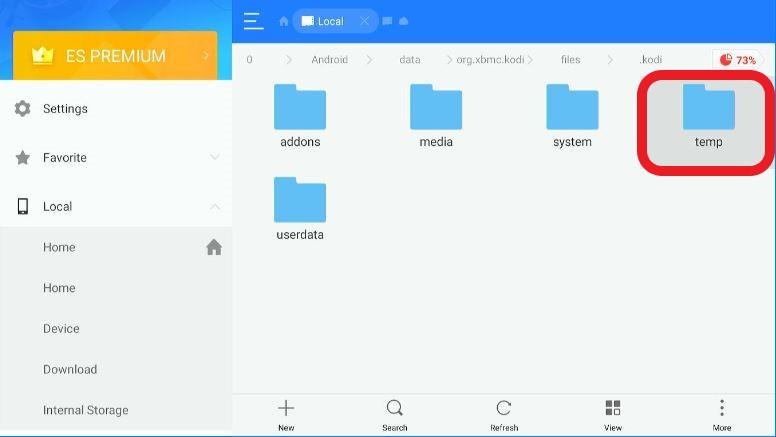Navigate to files in breadcrumb path
The height and width of the screenshot is (437, 776).
pos(570,60)
